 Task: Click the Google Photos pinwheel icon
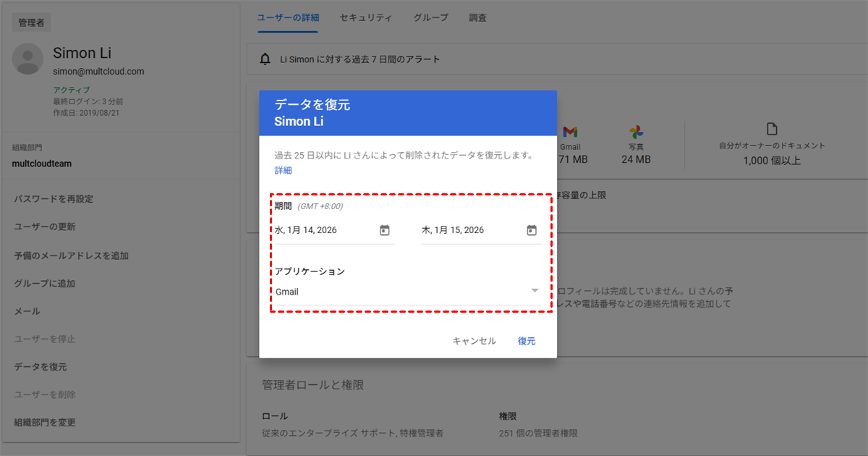pos(636,132)
